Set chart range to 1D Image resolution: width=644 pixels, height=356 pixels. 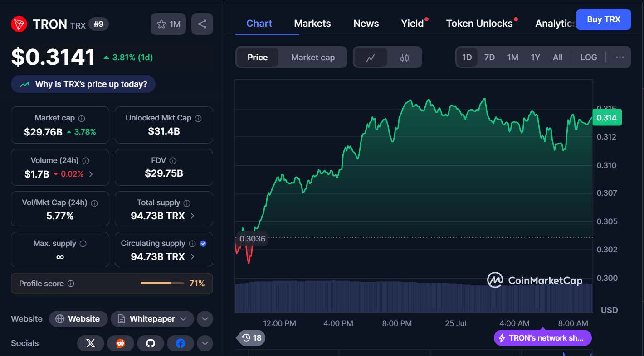tap(467, 58)
